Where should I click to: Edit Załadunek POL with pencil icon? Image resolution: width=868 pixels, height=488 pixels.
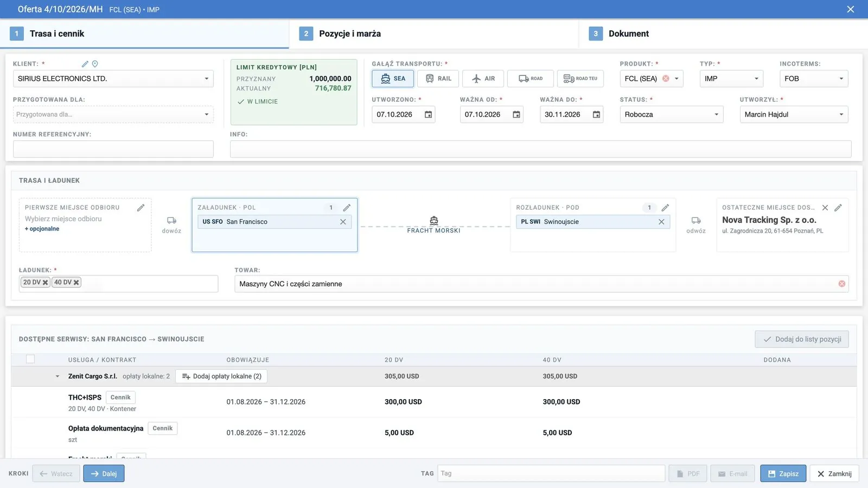pyautogui.click(x=347, y=208)
